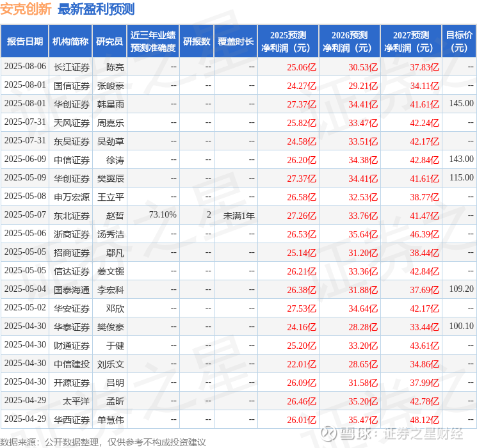The width and height of the screenshot is (477, 448).
Task: Select the 华安证券 institution cell
Action: [72, 308]
